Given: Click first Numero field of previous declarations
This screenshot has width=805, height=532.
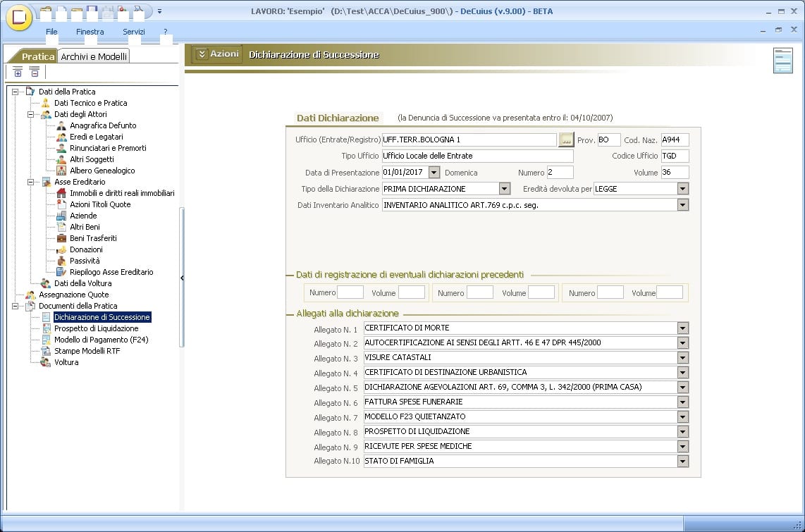Looking at the screenshot, I should tap(350, 292).
